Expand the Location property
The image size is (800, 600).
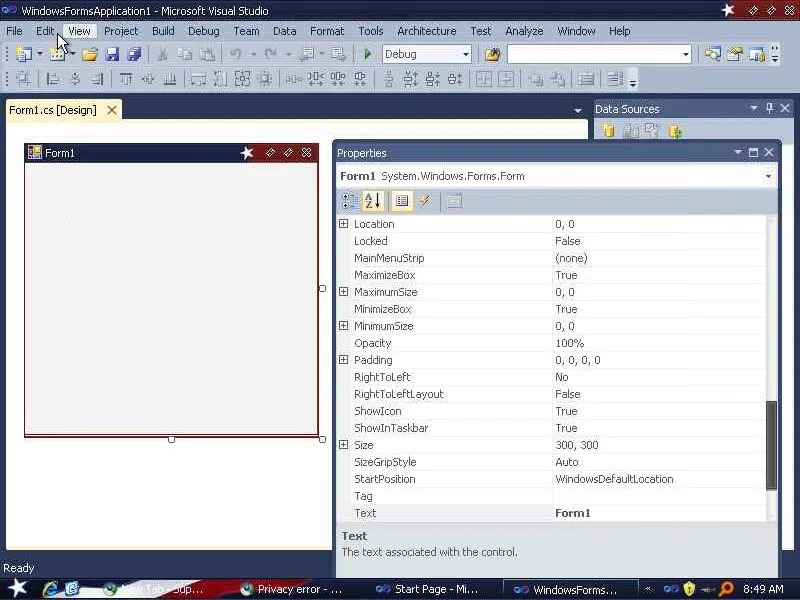coord(344,224)
